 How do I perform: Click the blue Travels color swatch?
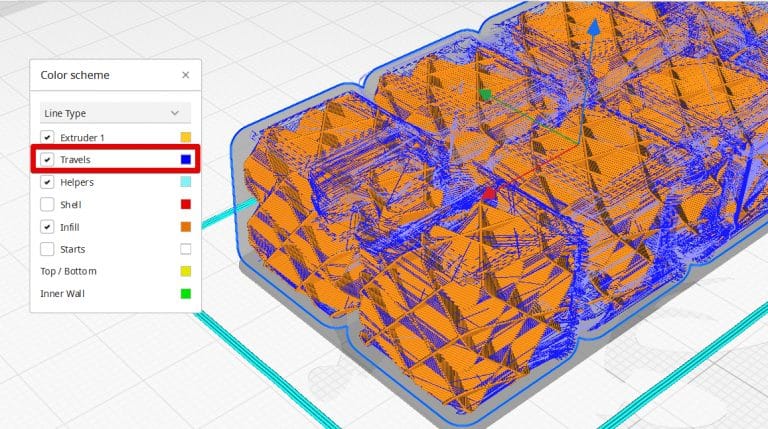[x=185, y=159]
